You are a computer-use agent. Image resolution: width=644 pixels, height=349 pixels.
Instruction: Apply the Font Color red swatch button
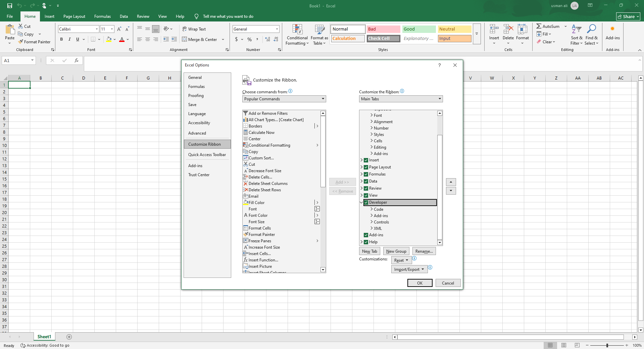click(x=122, y=39)
